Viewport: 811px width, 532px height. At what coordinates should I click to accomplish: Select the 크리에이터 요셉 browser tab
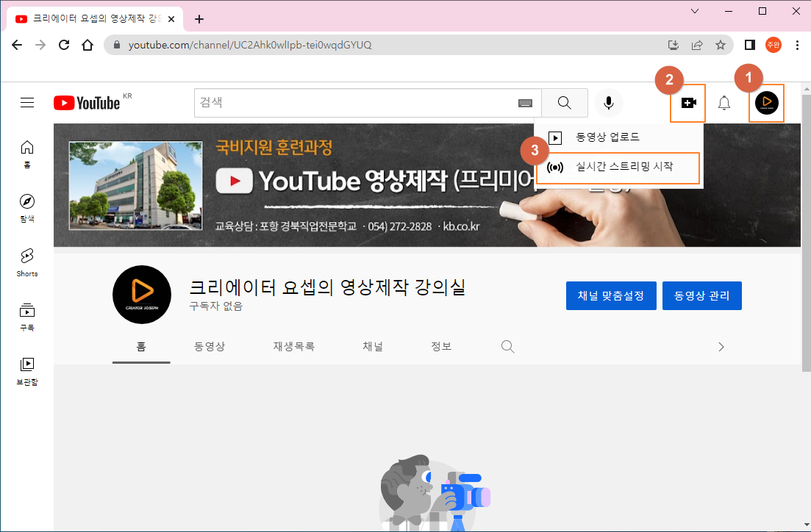pyautogui.click(x=94, y=19)
